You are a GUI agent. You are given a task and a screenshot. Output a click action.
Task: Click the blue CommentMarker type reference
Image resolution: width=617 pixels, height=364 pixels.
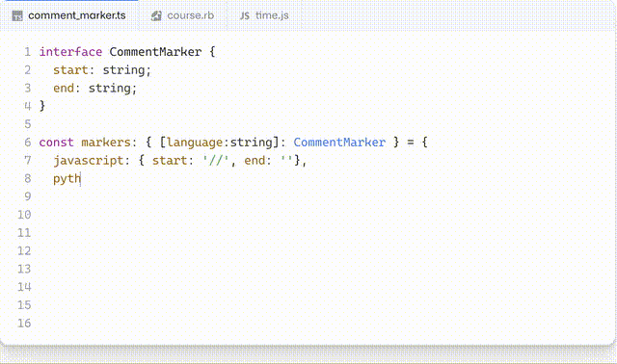(x=339, y=143)
